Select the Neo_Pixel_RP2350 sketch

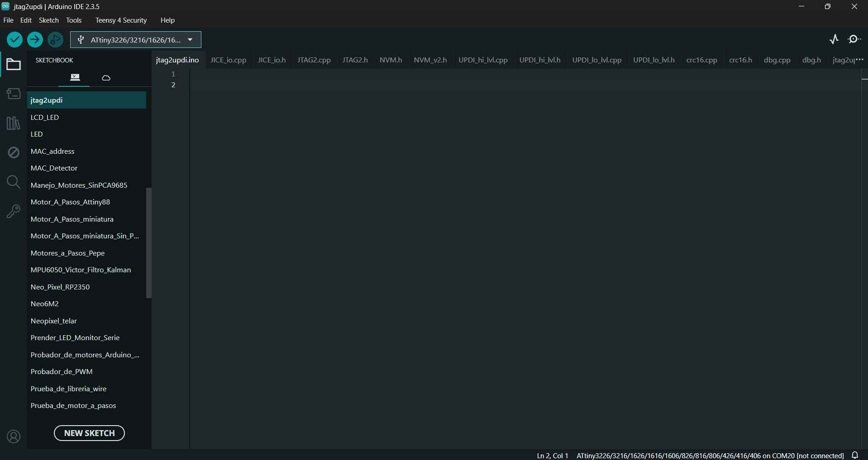86,287
